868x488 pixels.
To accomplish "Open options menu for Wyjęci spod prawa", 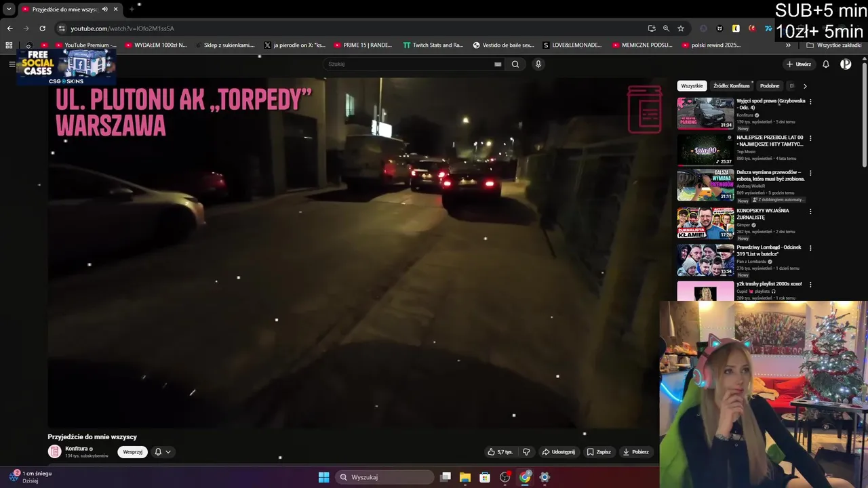I will [810, 102].
